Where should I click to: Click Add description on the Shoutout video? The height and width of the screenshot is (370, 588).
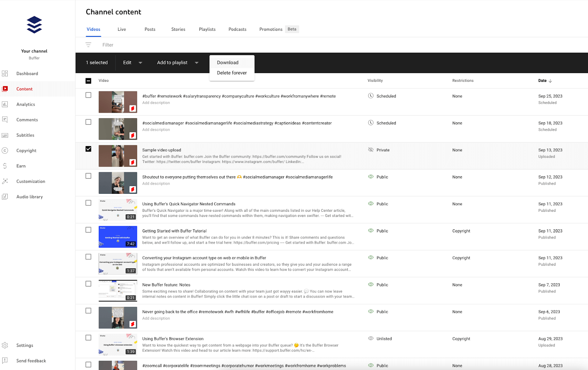(x=156, y=183)
